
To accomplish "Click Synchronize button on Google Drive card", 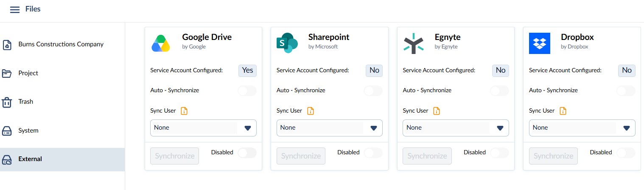I will point(175,156).
